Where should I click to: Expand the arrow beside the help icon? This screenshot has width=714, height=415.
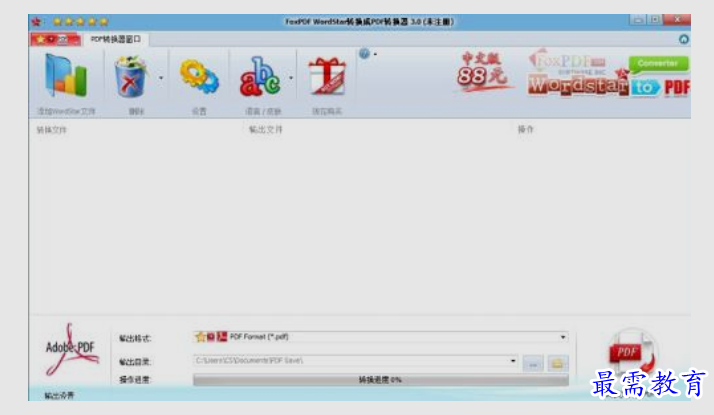coord(375,54)
